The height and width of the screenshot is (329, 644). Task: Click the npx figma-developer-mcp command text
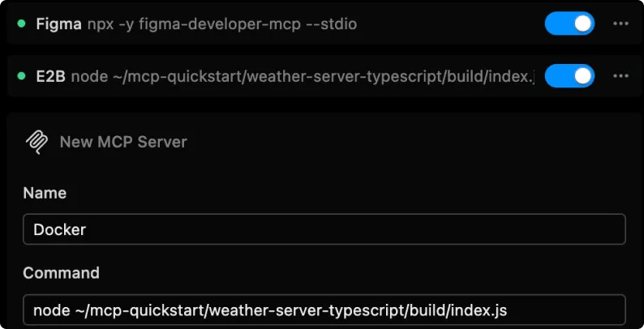[x=222, y=24]
